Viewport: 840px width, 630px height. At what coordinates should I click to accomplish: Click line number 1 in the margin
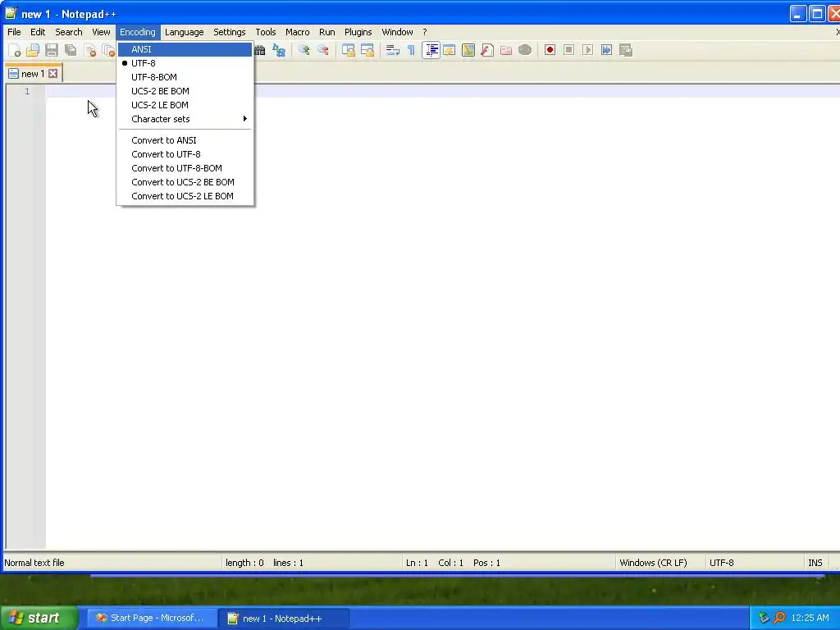tap(27, 91)
